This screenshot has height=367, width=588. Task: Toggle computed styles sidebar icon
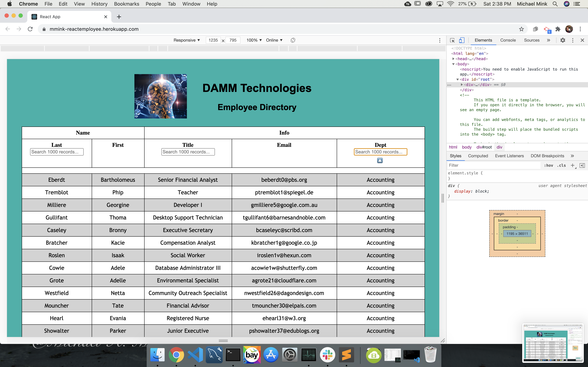point(582,165)
